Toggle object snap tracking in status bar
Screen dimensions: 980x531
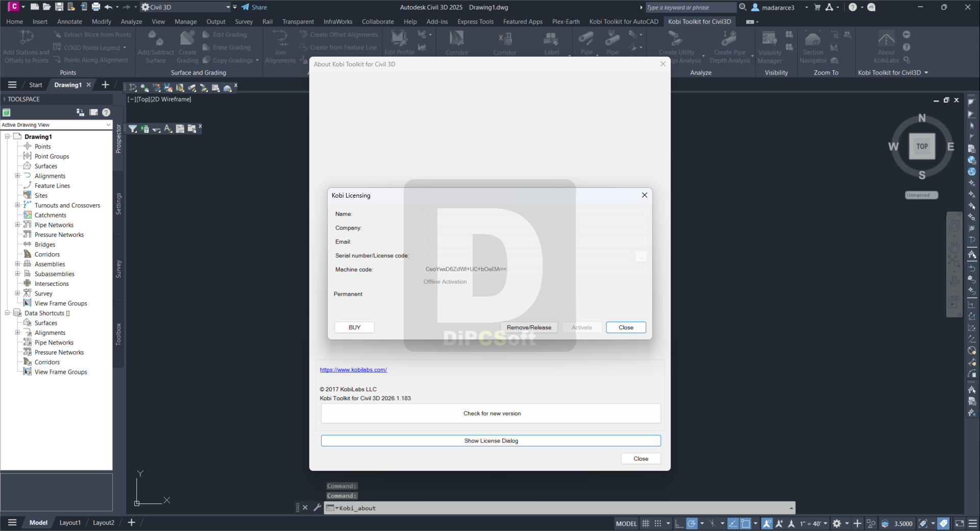[733, 523]
